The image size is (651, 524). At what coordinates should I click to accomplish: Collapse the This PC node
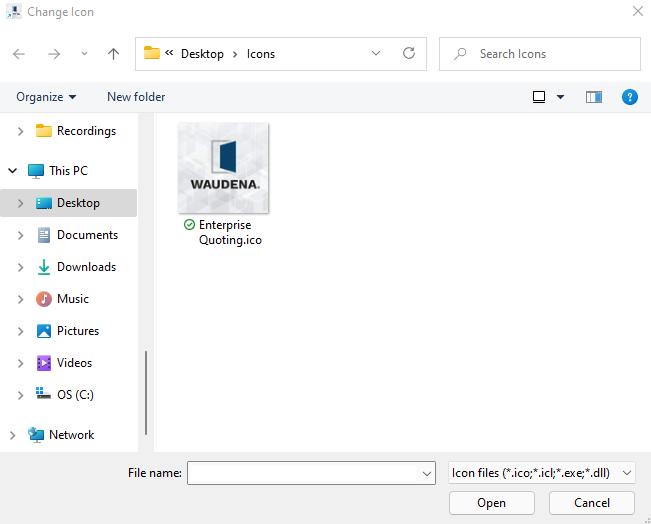point(12,171)
